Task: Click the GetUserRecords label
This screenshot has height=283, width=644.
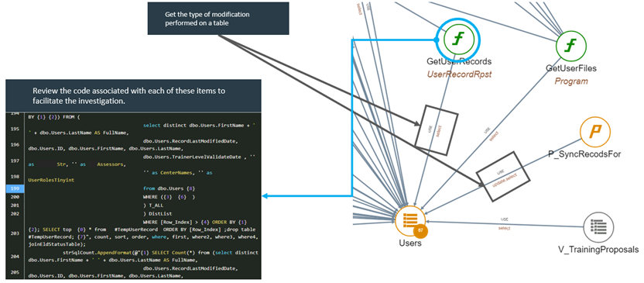Action: (x=459, y=62)
